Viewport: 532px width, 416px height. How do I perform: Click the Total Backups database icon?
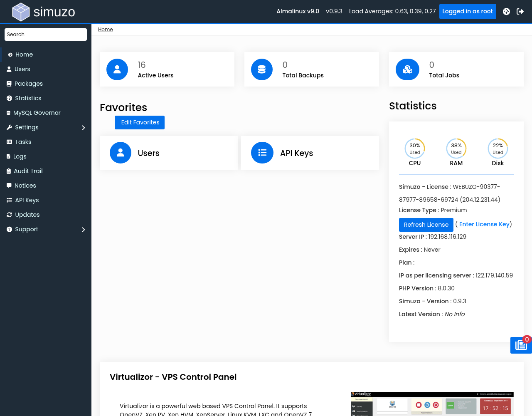tap(262, 69)
